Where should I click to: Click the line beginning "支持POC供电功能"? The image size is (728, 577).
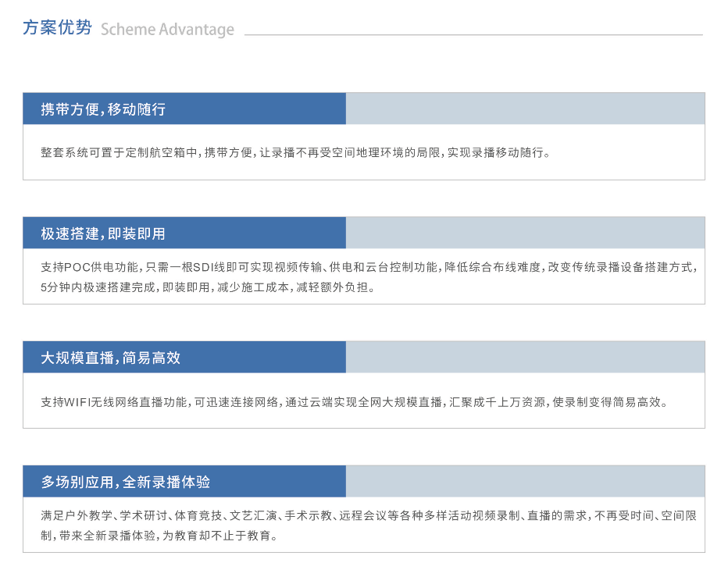click(367, 267)
